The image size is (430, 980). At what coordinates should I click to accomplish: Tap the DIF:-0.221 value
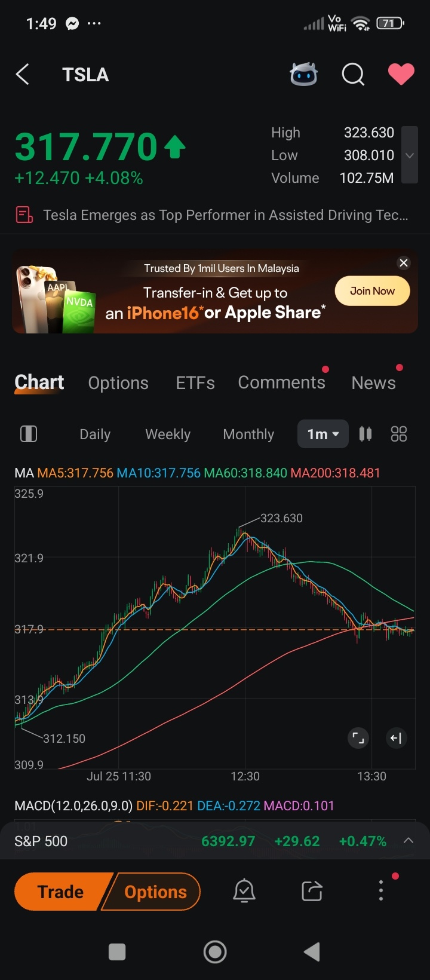click(x=165, y=806)
